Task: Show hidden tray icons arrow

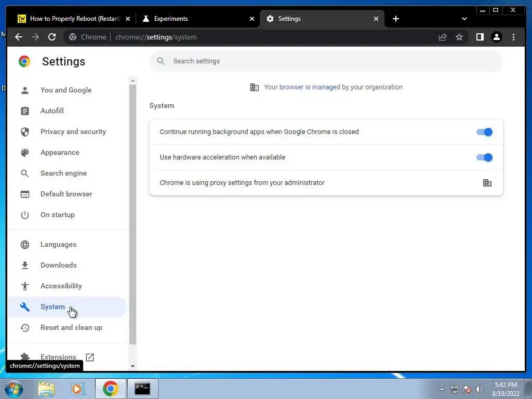Action: point(442,389)
